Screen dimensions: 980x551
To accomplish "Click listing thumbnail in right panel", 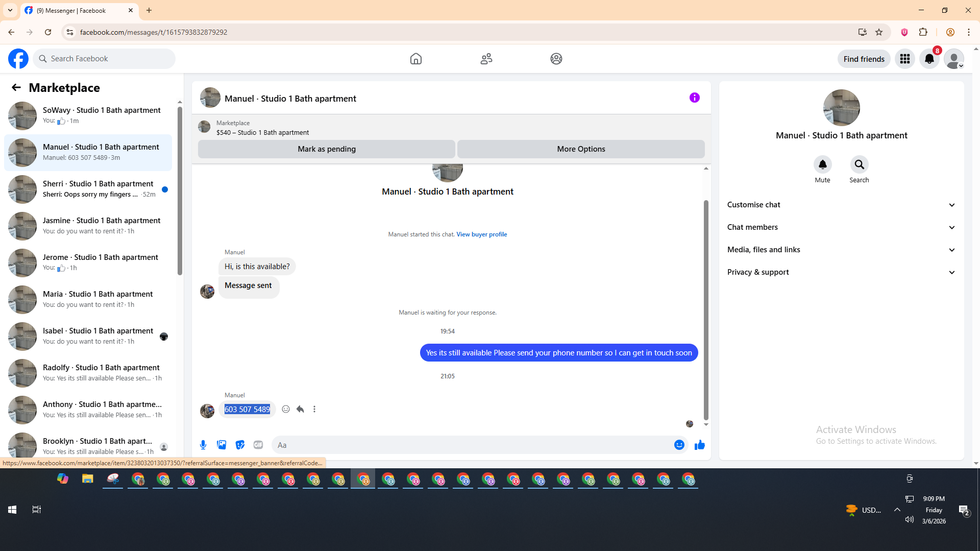I will point(841,108).
